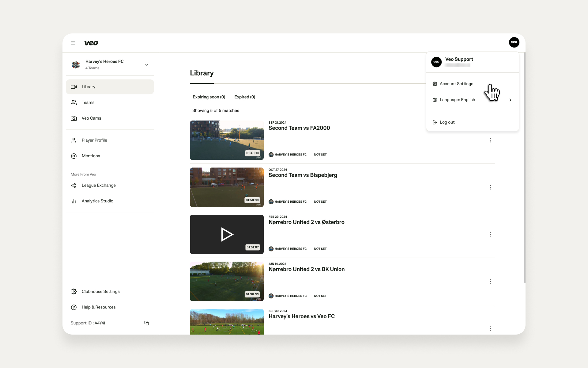The width and height of the screenshot is (588, 368).
Task: Open more options for Nørrebro United 2 vs Østerbro
Action: tap(490, 234)
